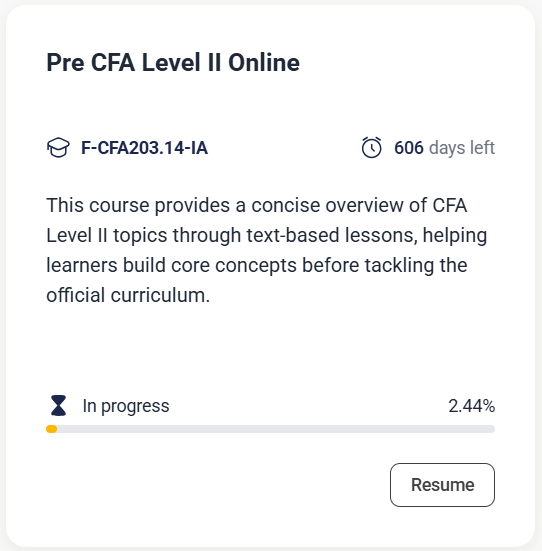Click the orange filled progress bar segment
The image size is (542, 551).
click(52, 429)
